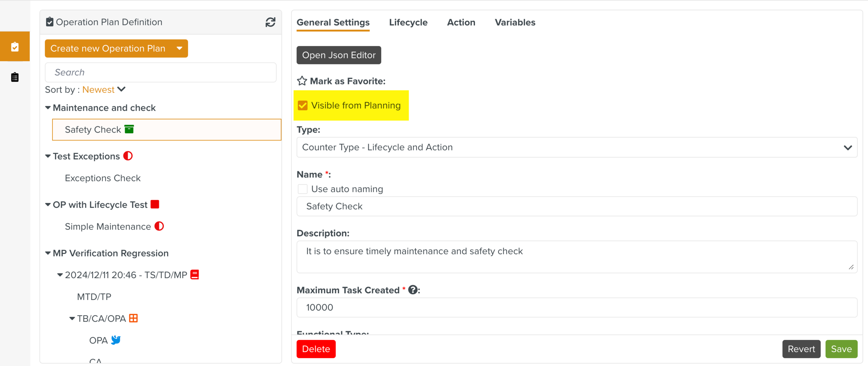868x366 pixels.
Task: Click the Search input field
Action: pyautogui.click(x=160, y=73)
